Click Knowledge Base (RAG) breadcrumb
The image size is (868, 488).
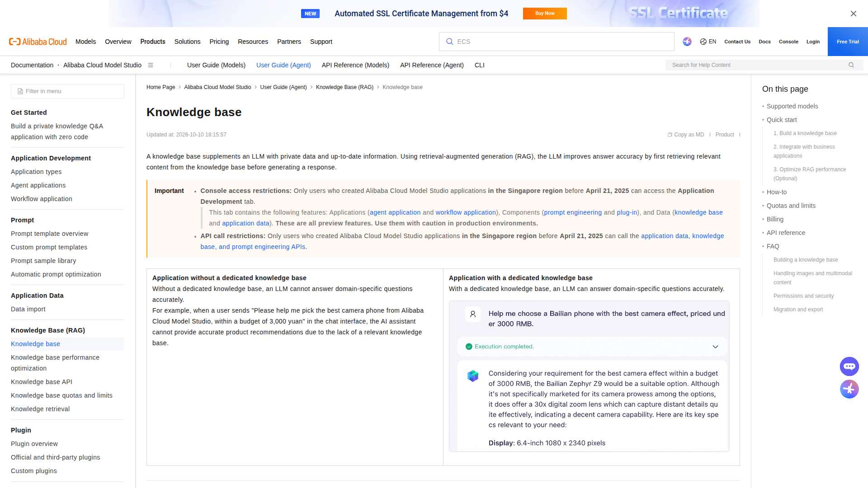point(344,87)
